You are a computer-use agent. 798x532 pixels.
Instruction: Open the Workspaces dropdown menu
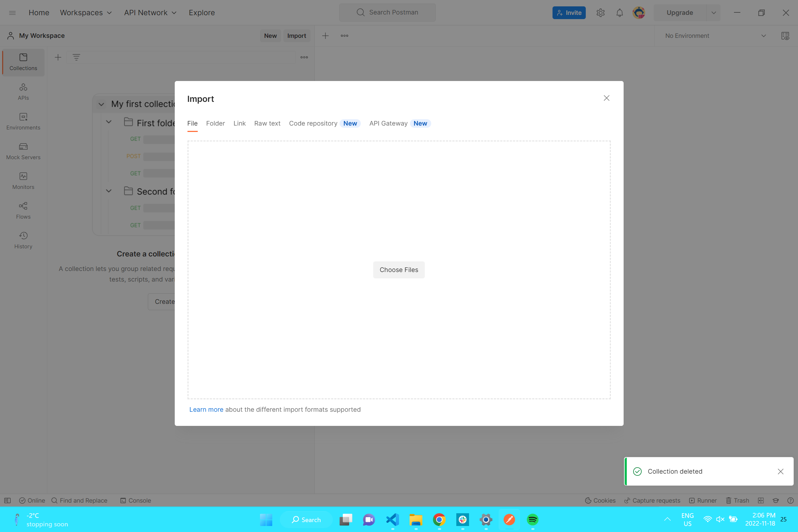(x=86, y=13)
